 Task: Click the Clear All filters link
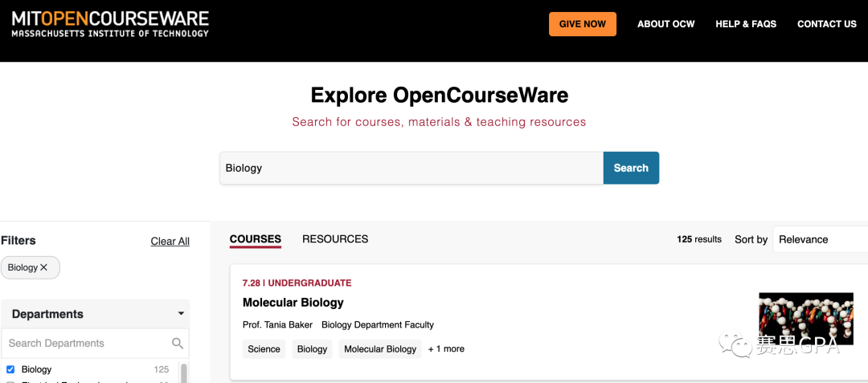click(x=170, y=242)
